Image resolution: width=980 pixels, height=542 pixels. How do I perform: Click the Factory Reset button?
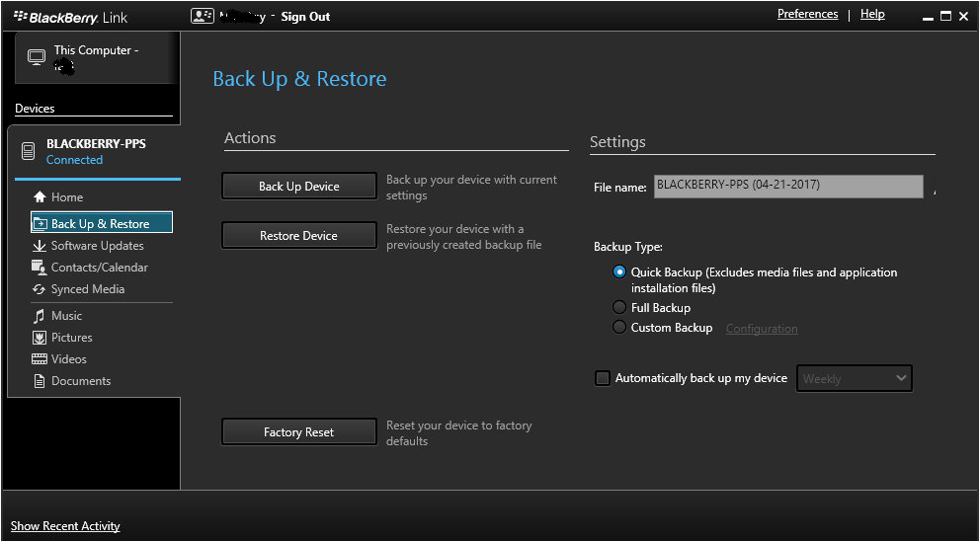(298, 432)
